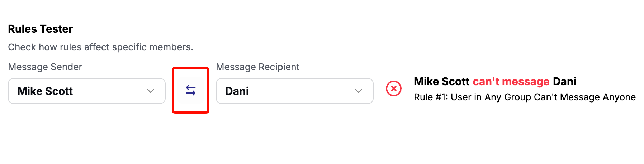Click the Message Sender label

[x=45, y=67]
